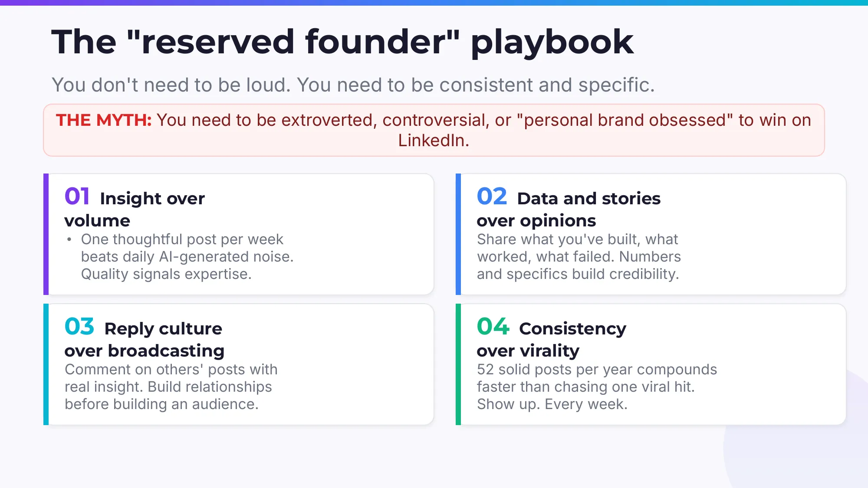Click the "Share what you've built" paragraph

coord(579,257)
